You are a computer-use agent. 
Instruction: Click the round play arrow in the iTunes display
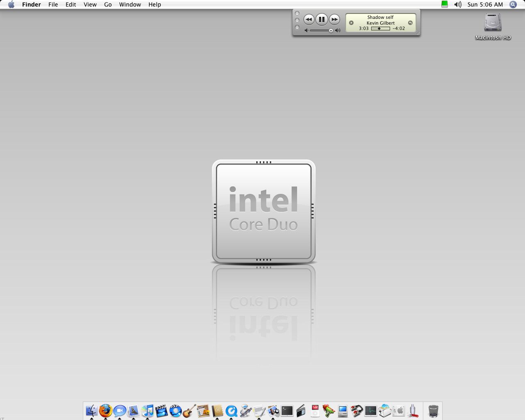tap(351, 23)
